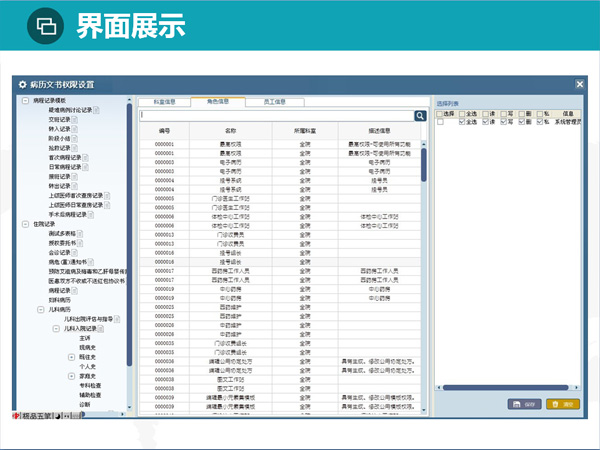Open document icon beside 疑难病例讨论记录
The width and height of the screenshot is (600, 450).
coord(96,110)
